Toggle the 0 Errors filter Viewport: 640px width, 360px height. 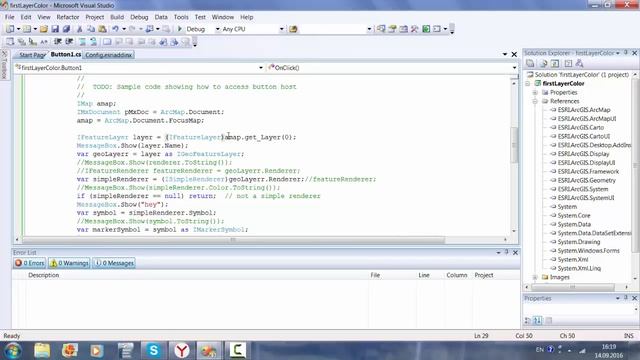point(29,263)
